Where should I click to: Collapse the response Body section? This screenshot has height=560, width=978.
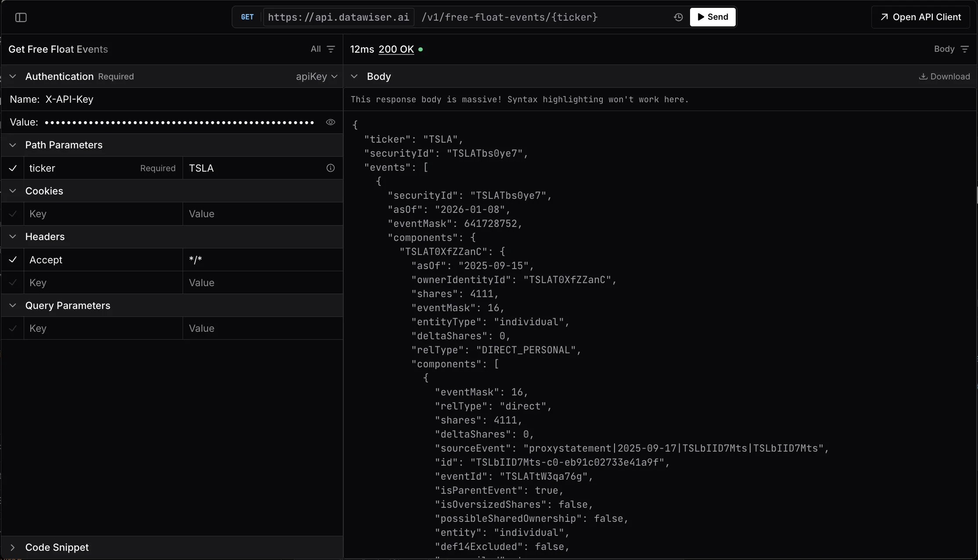(x=354, y=76)
